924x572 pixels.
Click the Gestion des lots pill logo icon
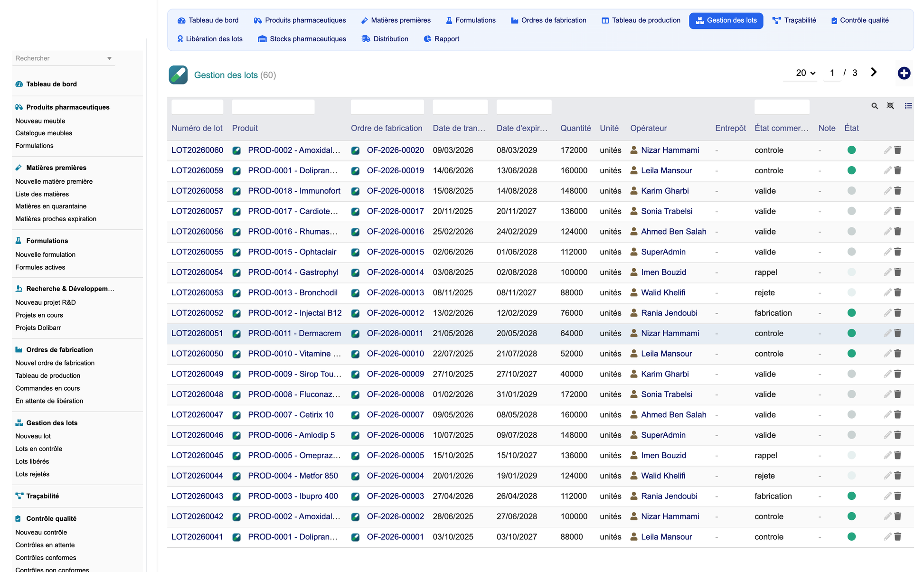pyautogui.click(x=178, y=75)
